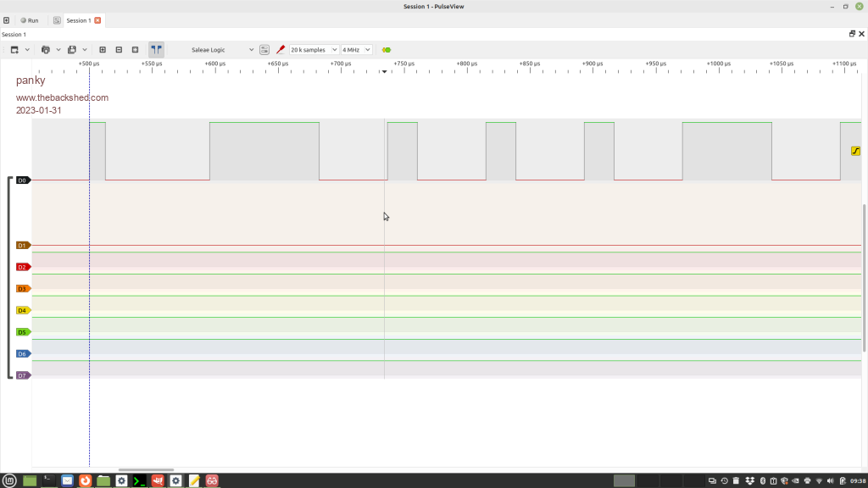This screenshot has width=868, height=488.
Task: Click the D0 channel label
Action: point(23,180)
